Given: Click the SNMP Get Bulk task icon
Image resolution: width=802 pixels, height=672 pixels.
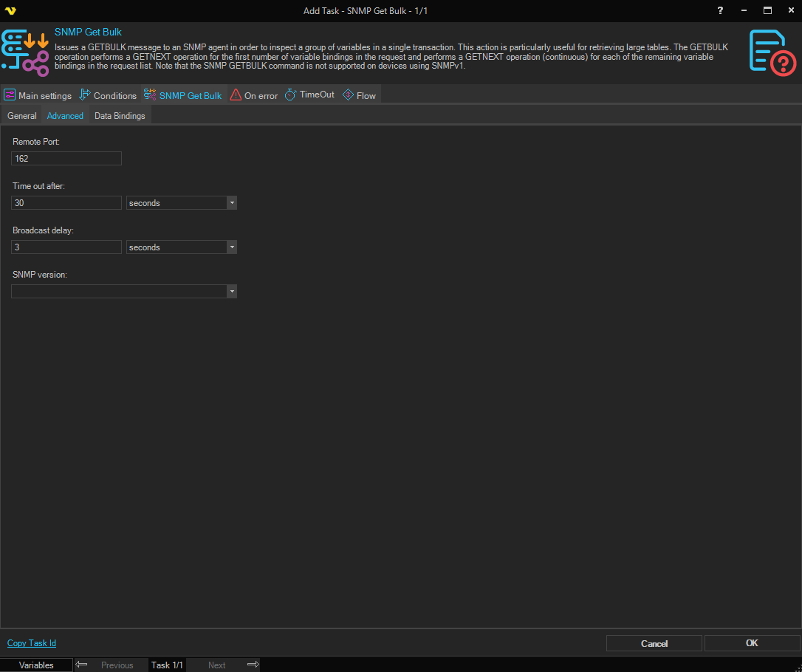Looking at the screenshot, I should [25, 54].
